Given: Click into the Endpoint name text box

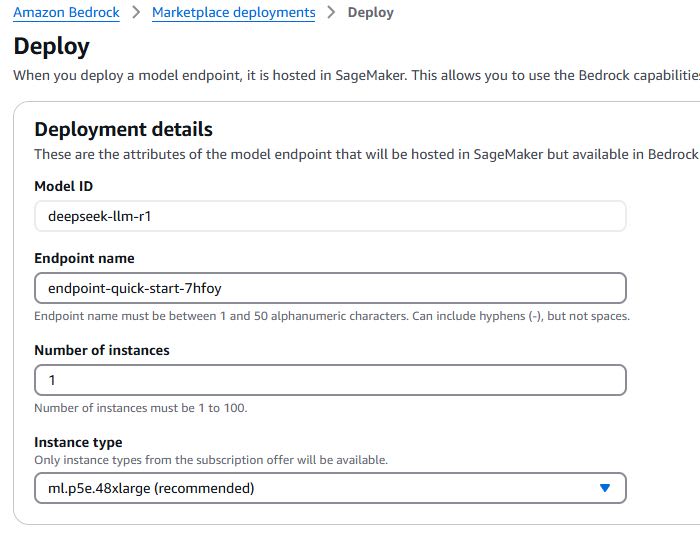Looking at the screenshot, I should pos(330,288).
